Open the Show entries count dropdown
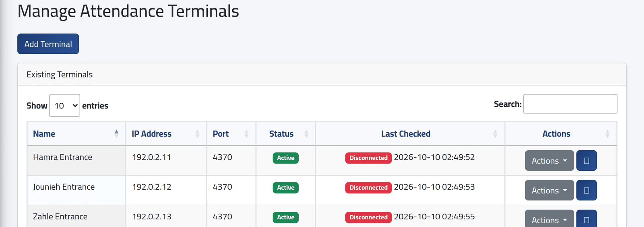The image size is (644, 227). pyautogui.click(x=64, y=105)
